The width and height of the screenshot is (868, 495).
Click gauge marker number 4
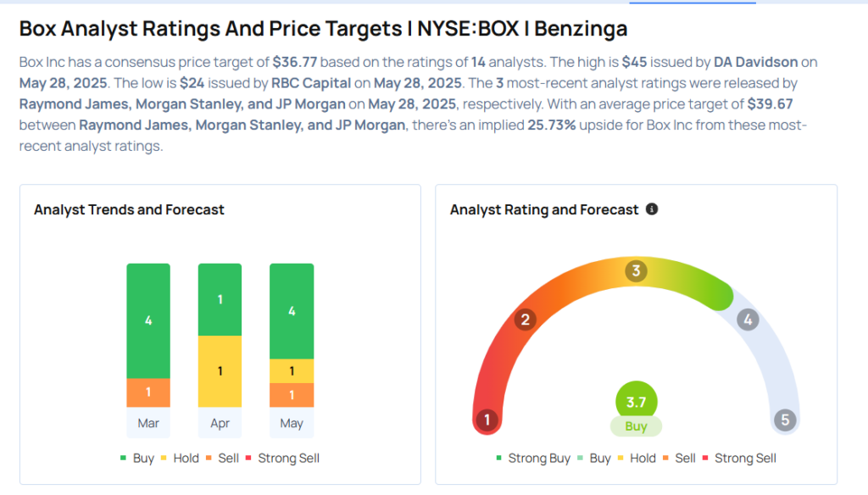click(747, 320)
